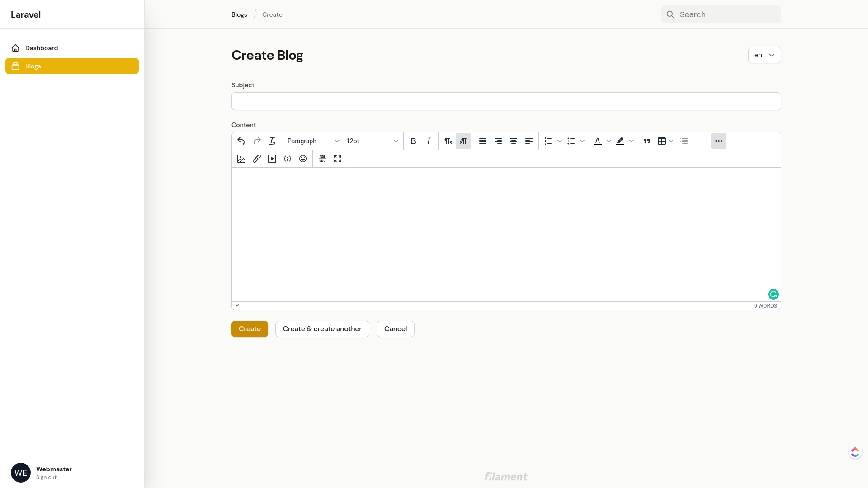Insert a blockquote with quote icon
868x488 pixels.
click(x=647, y=141)
